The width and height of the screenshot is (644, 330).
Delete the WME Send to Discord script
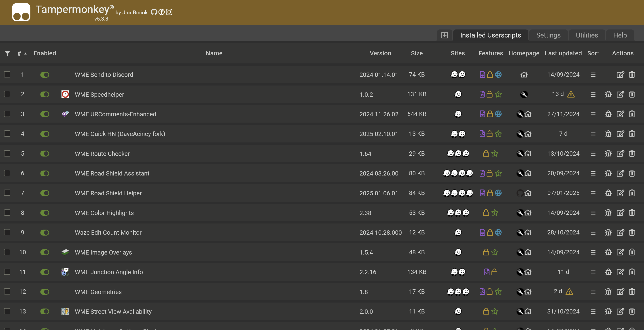tap(632, 75)
